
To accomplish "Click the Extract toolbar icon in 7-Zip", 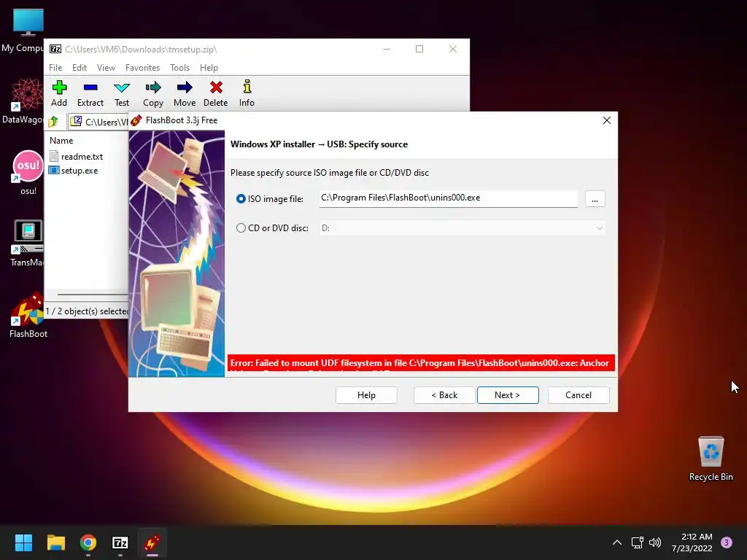I will coord(90,93).
